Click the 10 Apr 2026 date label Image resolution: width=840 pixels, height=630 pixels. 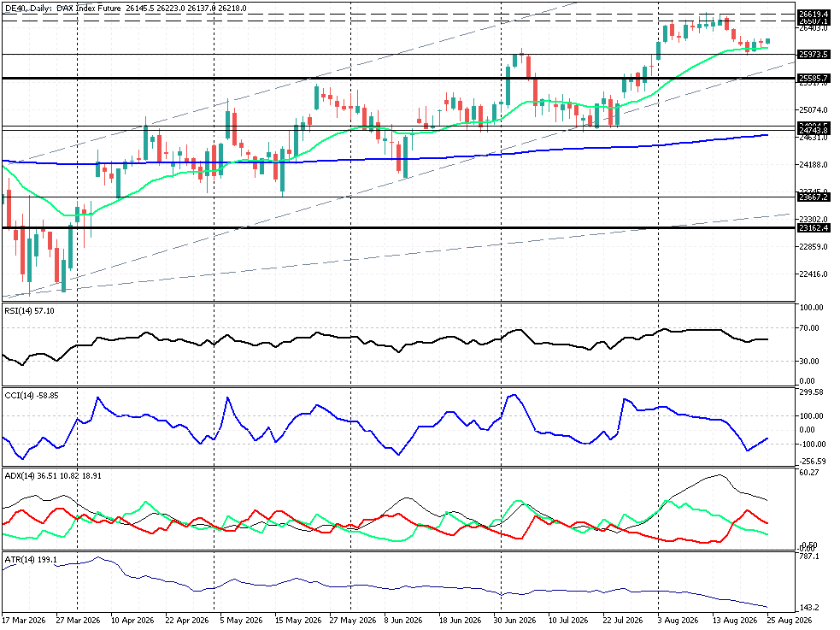pyautogui.click(x=132, y=621)
